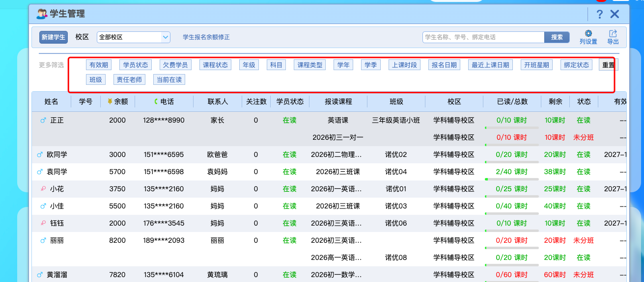Click the 导出 export icon
The width and height of the screenshot is (644, 282).
(x=613, y=33)
